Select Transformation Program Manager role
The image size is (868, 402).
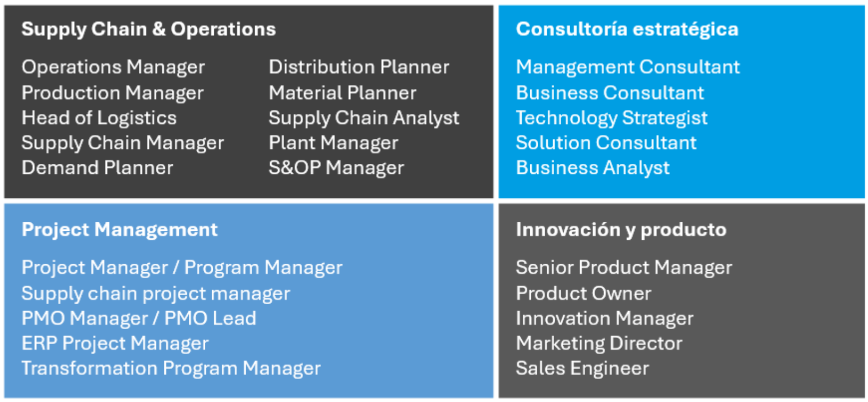tap(171, 368)
